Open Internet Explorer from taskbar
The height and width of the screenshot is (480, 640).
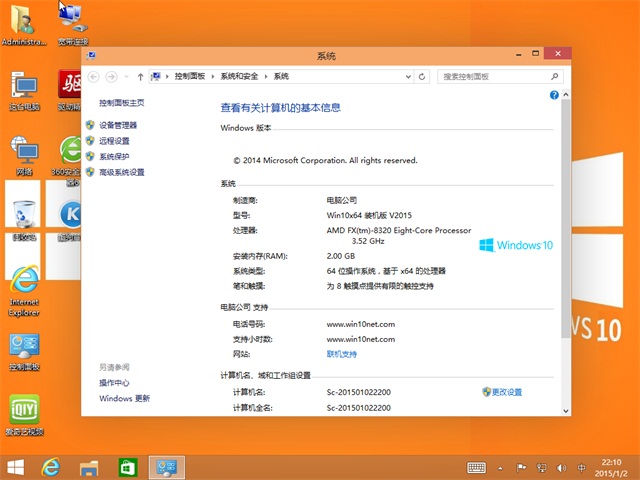pos(51,466)
